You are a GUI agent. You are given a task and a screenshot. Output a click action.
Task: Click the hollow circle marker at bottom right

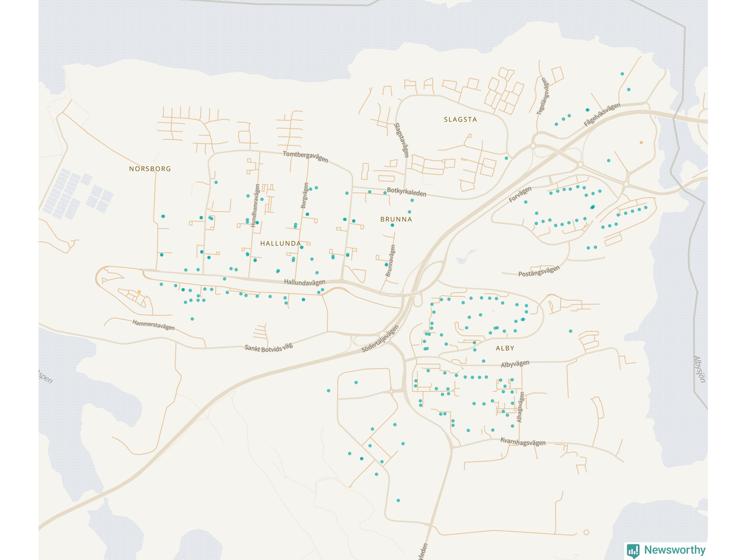(587, 532)
